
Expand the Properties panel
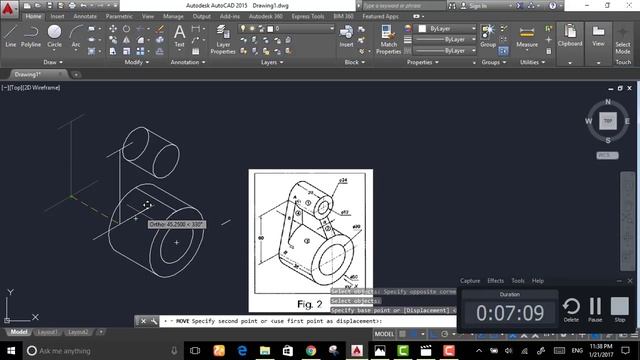[422, 62]
